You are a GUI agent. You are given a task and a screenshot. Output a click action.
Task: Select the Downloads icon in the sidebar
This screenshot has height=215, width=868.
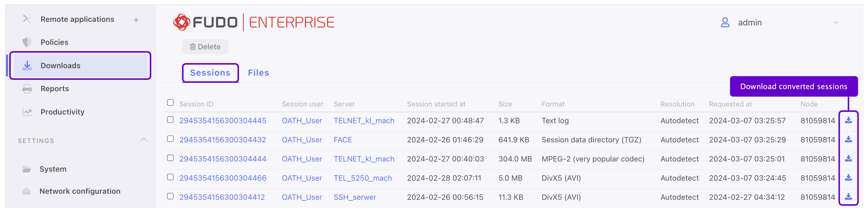27,65
